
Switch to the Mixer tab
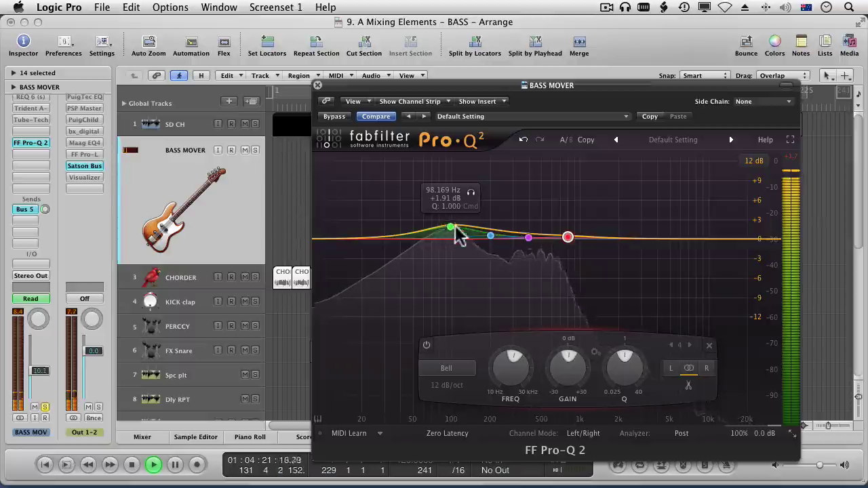142,437
